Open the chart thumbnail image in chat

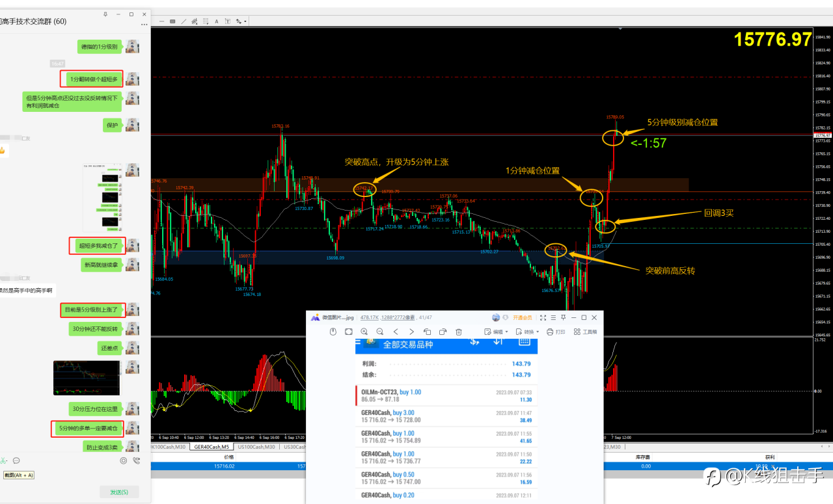87,378
